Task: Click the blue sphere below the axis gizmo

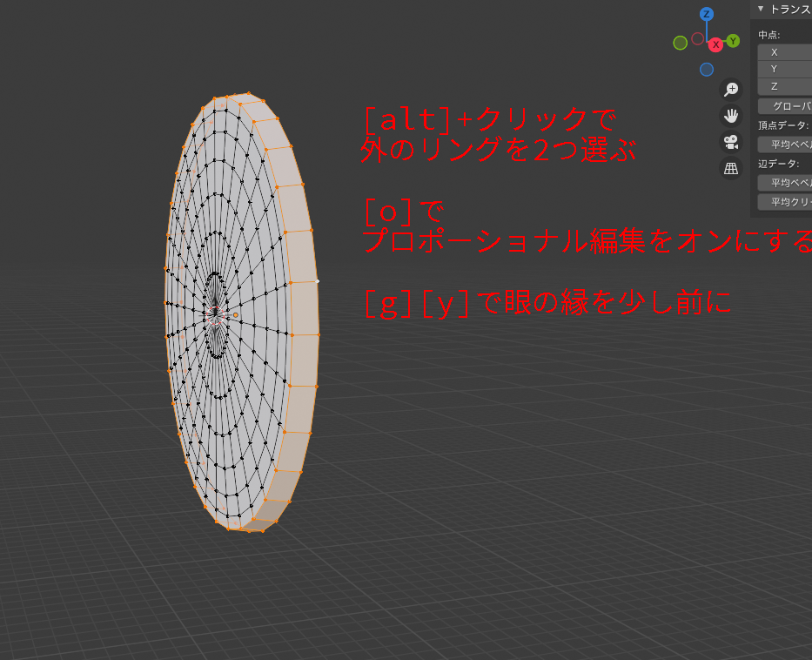Action: (x=706, y=68)
